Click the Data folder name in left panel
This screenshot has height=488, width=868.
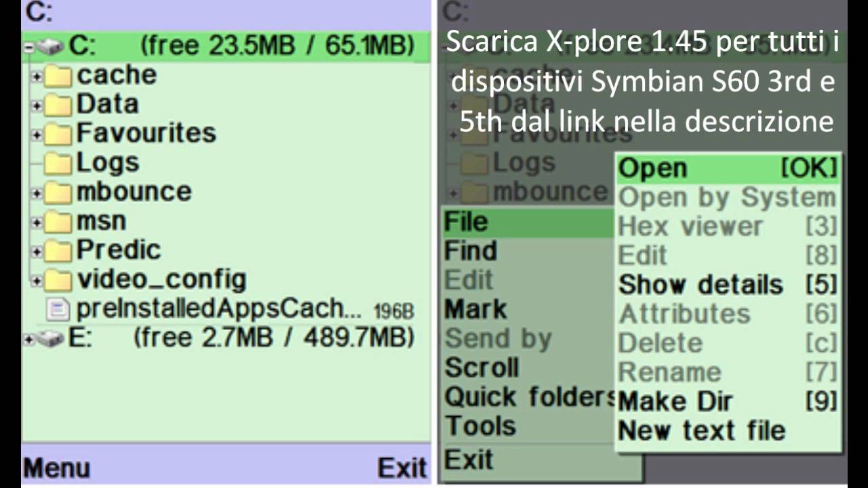[x=108, y=104]
